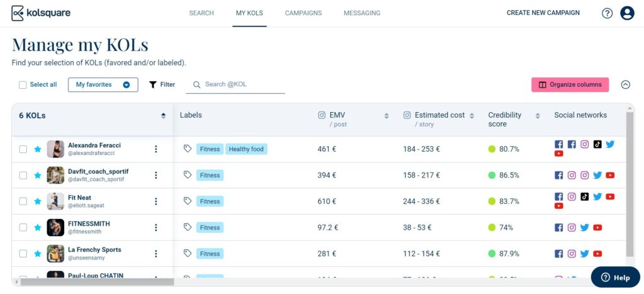Open the help question mark icon in header

(607, 13)
